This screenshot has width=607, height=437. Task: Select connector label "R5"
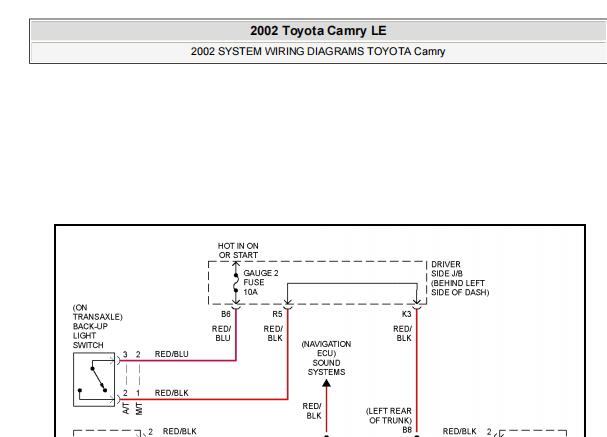pyautogui.click(x=277, y=314)
